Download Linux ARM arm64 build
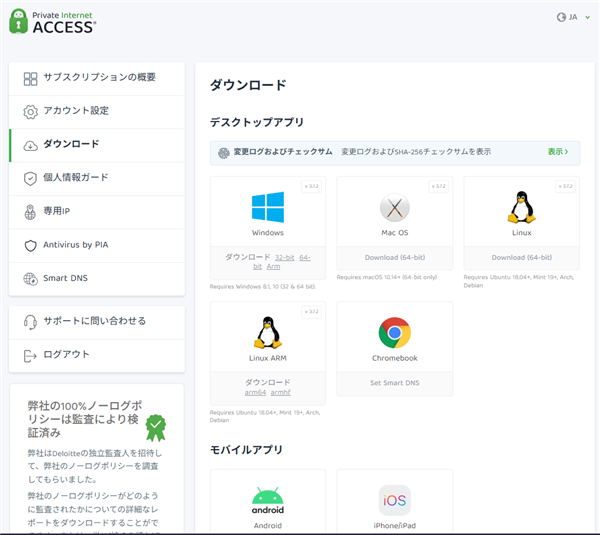Screen dimensions: 600x535 coord(255,392)
